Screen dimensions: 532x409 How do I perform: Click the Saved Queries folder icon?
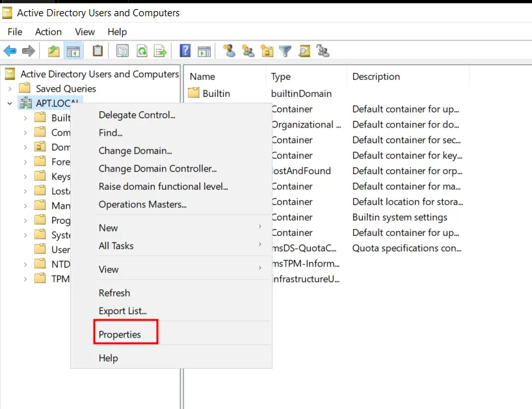(25, 88)
